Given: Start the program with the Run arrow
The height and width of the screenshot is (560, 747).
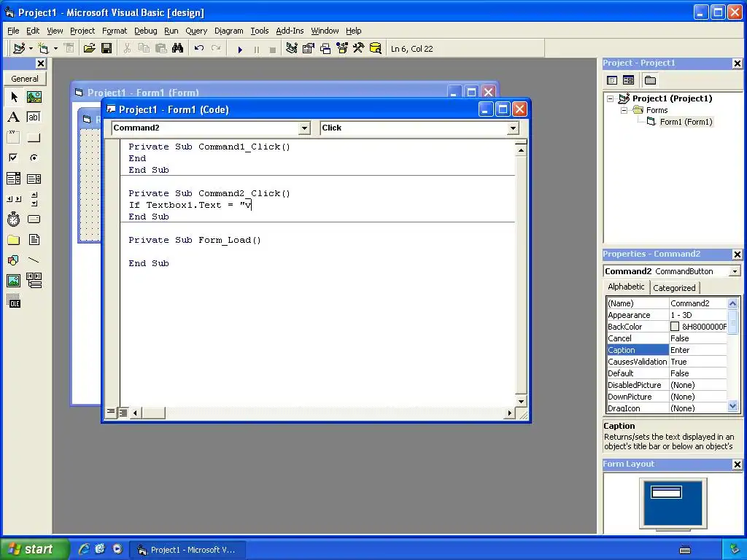Looking at the screenshot, I should (240, 49).
